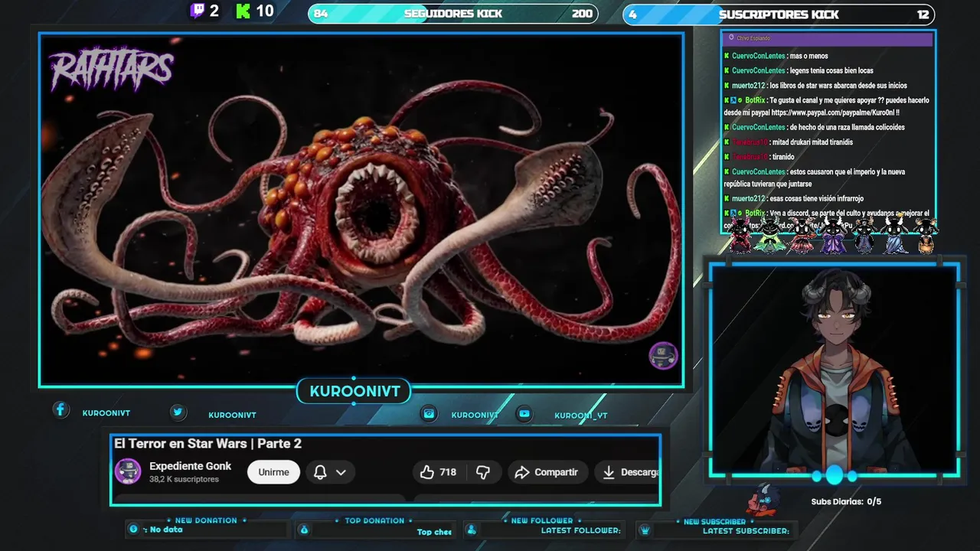Click the Expediente Gonk channel avatar

128,471
